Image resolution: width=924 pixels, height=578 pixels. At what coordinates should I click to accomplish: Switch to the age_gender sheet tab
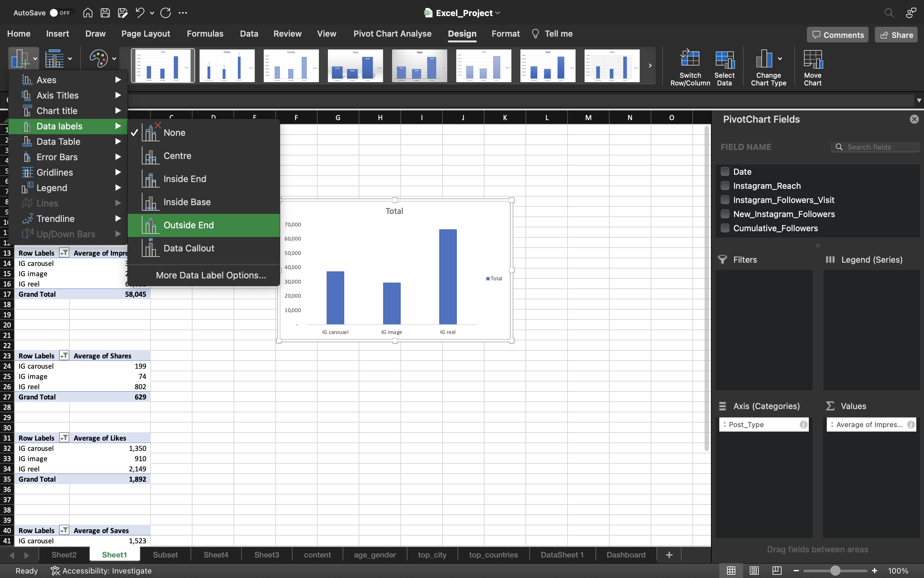(x=374, y=555)
